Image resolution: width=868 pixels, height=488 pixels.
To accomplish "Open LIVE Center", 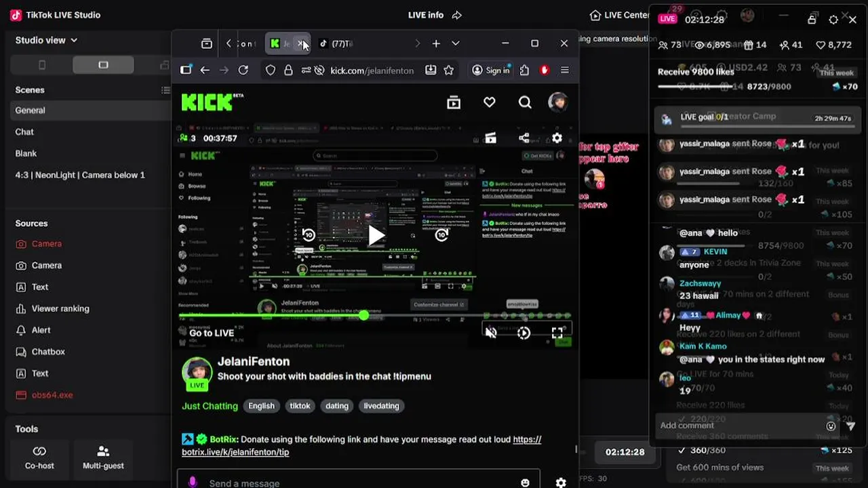I will (x=619, y=15).
